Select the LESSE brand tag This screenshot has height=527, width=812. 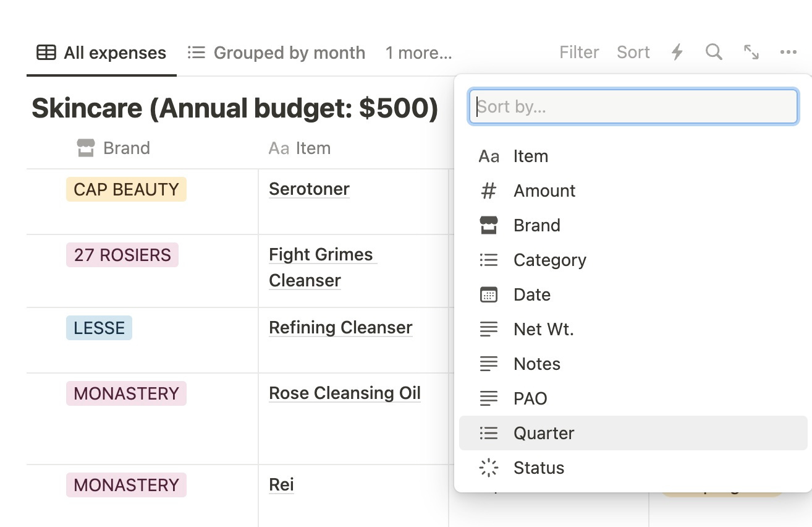(99, 328)
